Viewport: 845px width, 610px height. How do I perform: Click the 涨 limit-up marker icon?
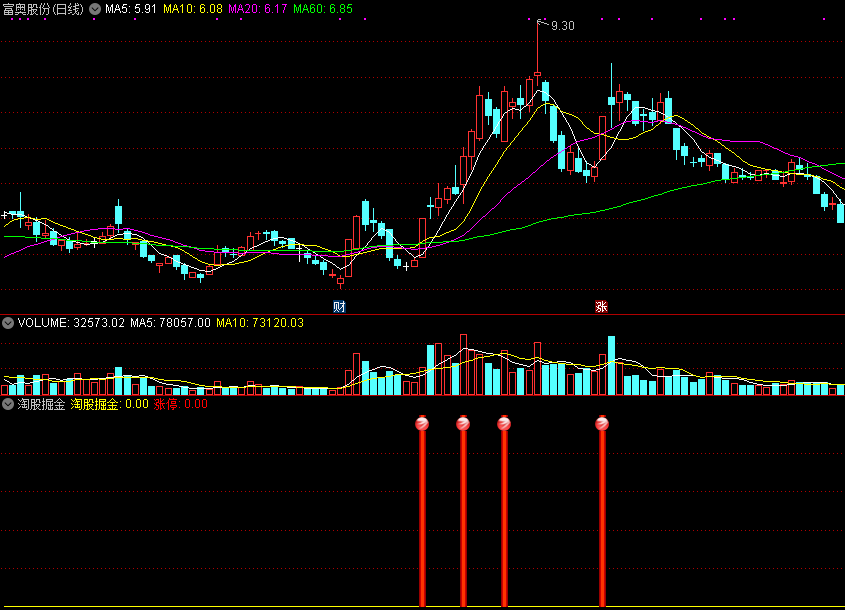tap(601, 307)
